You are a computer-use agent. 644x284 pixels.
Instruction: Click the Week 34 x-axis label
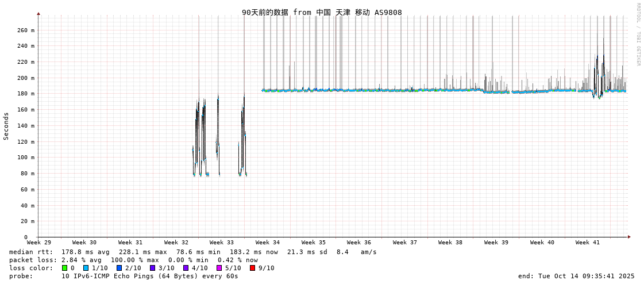(268, 243)
